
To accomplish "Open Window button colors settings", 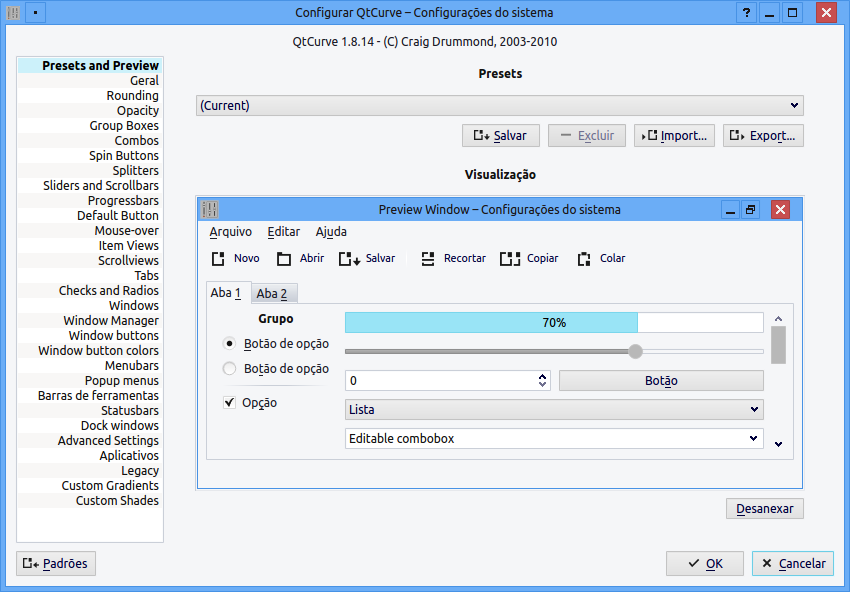I will (89, 351).
